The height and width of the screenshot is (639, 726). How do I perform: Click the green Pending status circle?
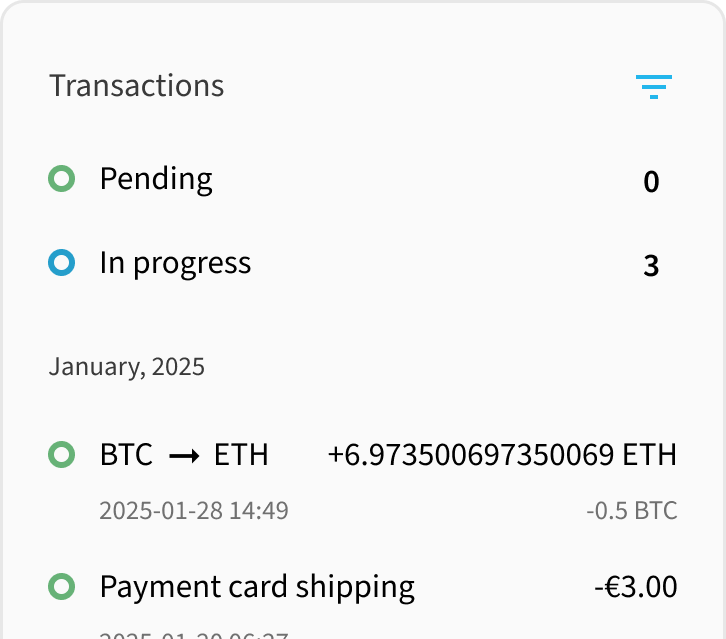pyautogui.click(x=62, y=178)
